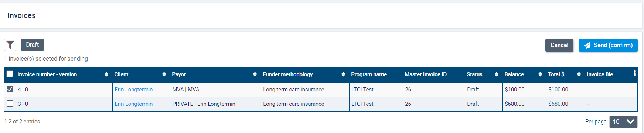Uncheck invoice 4 - 0 checkbox
This screenshot has height=133, width=644.
[x=10, y=89]
